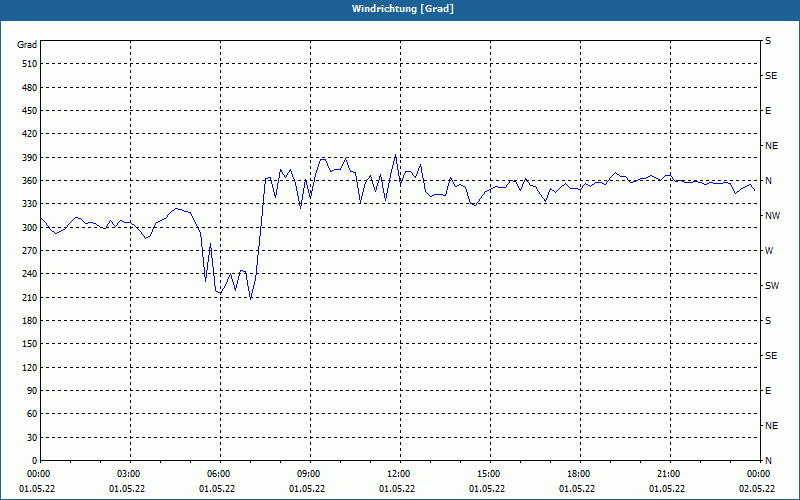Select the E compass label beside the 450 gridline
The width and height of the screenshot is (800, 500).
[768, 111]
